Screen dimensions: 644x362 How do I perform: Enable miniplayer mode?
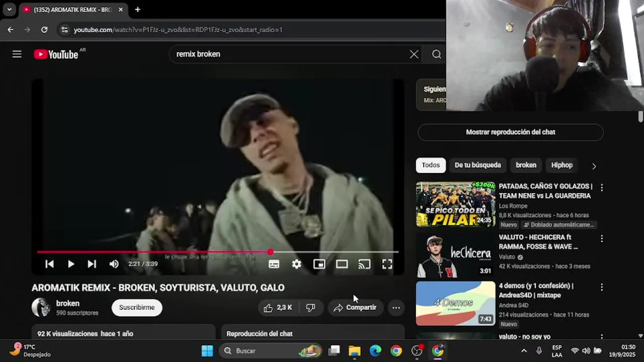point(319,264)
